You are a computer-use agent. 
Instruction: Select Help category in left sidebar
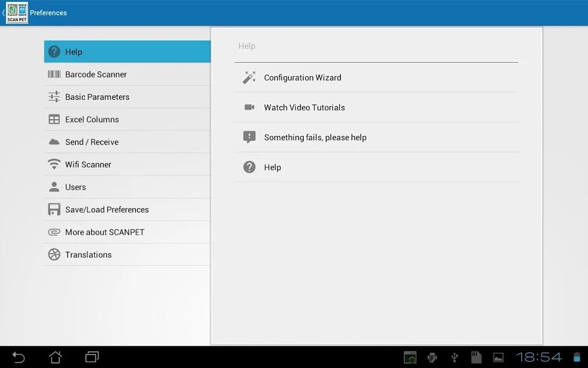pos(127,52)
